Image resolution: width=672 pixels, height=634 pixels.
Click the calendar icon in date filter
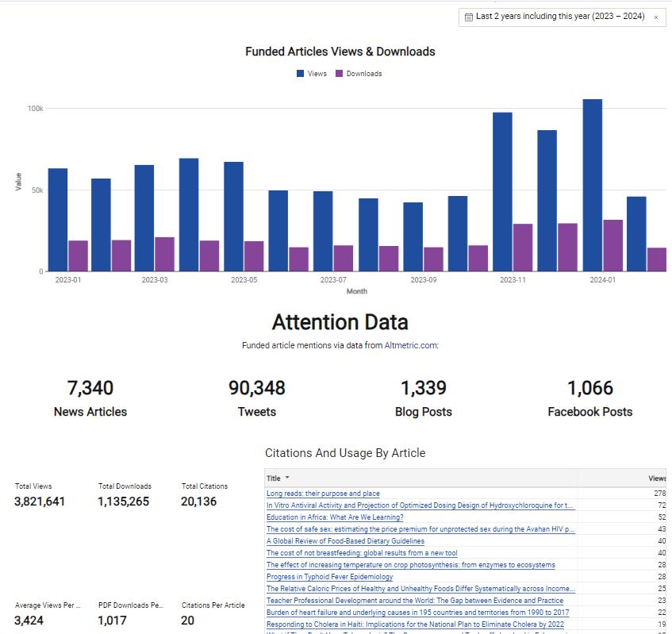(468, 17)
